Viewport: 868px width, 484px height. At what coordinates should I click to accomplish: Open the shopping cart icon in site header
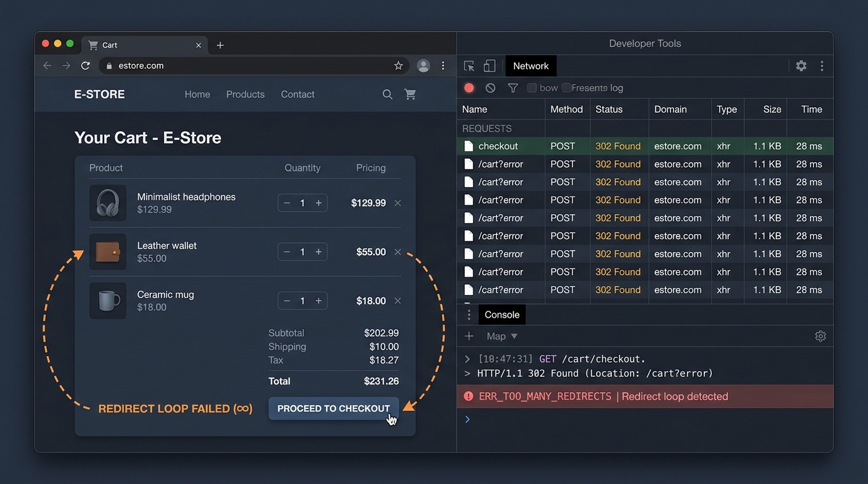(410, 95)
